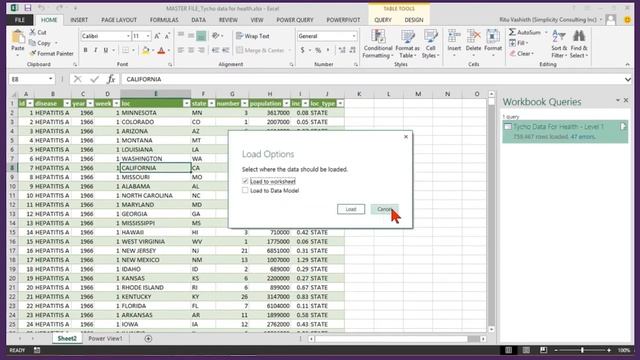Image resolution: width=640 pixels, height=360 pixels.
Task: Select column L header
Action: (x=388, y=94)
